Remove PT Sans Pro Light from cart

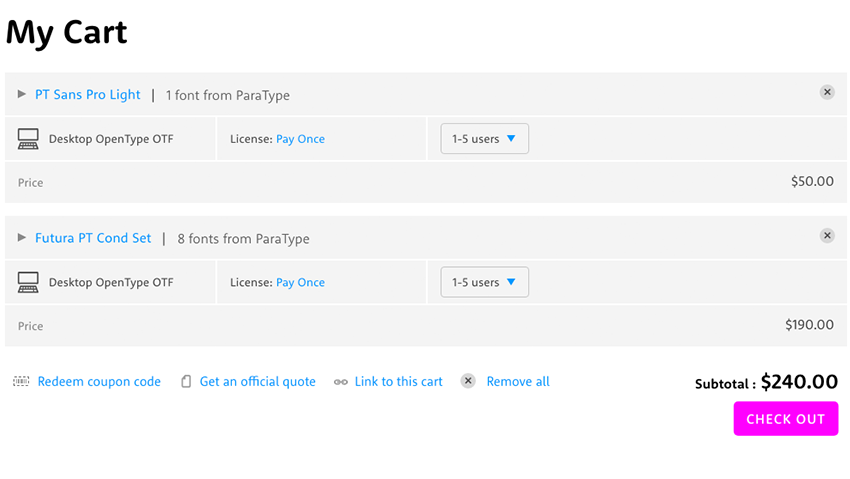827,92
